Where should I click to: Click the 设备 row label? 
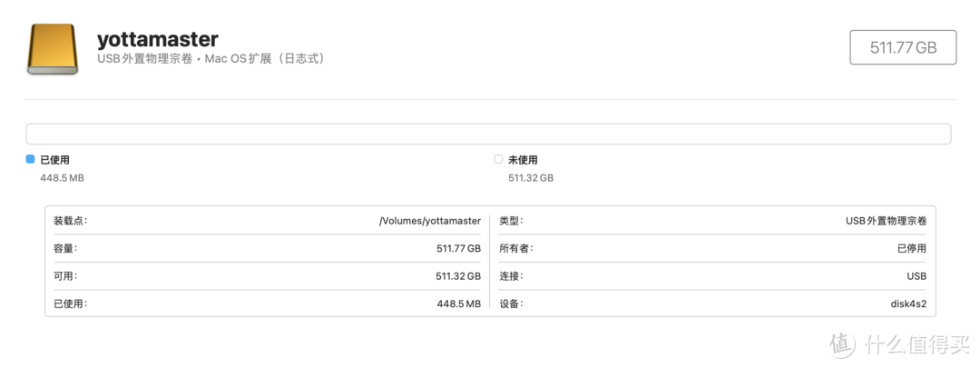pos(512,304)
